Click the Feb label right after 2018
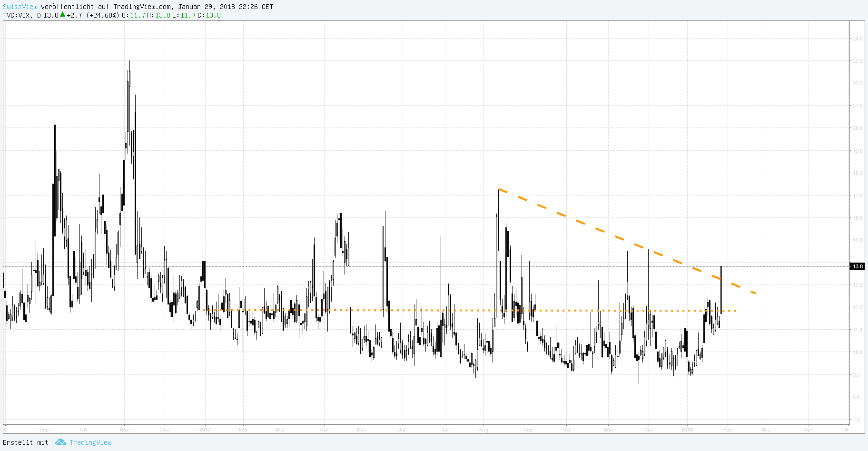The width and height of the screenshot is (868, 451). point(728,430)
